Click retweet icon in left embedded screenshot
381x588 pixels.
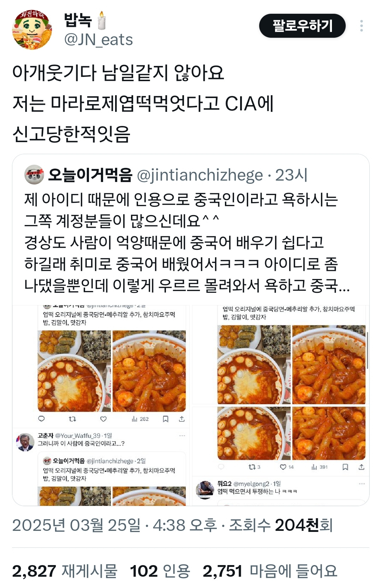[72, 419]
